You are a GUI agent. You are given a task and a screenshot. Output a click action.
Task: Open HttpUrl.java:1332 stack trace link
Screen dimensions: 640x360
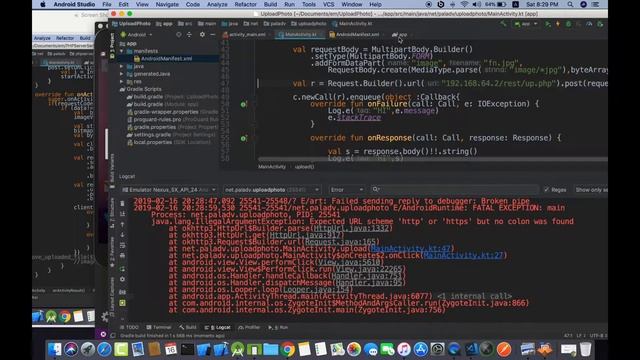[351, 228]
